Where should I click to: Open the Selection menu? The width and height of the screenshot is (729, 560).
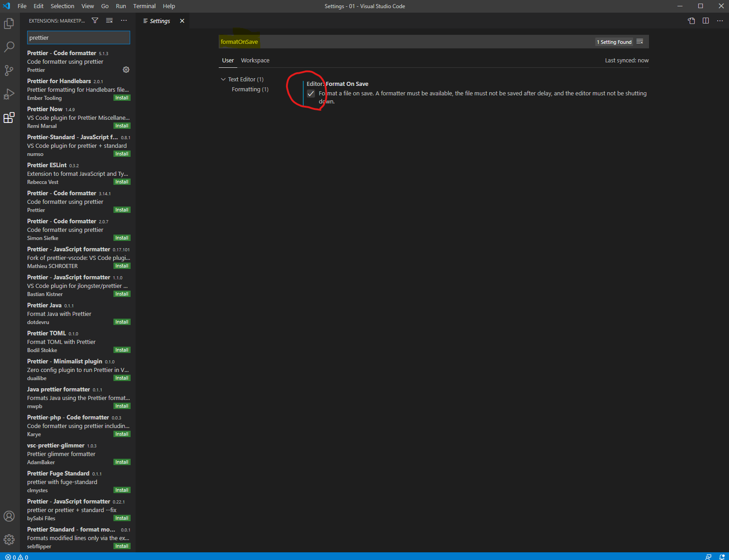[x=62, y=6]
